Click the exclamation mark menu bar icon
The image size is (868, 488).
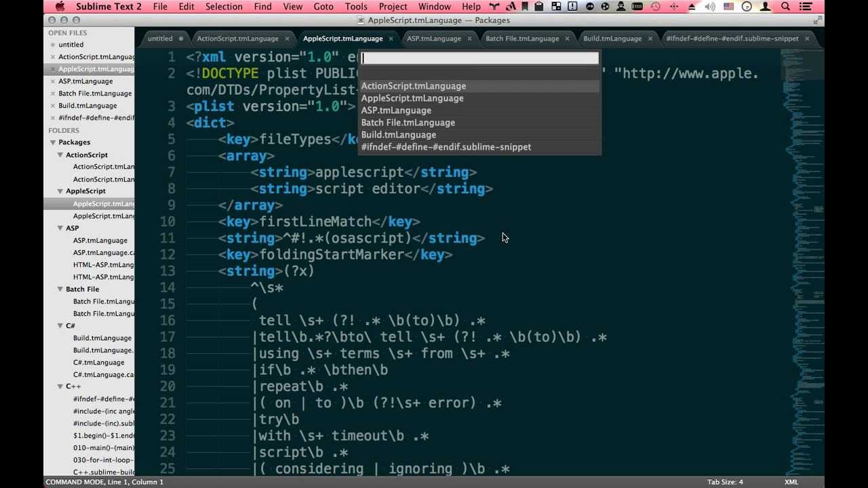point(572,7)
